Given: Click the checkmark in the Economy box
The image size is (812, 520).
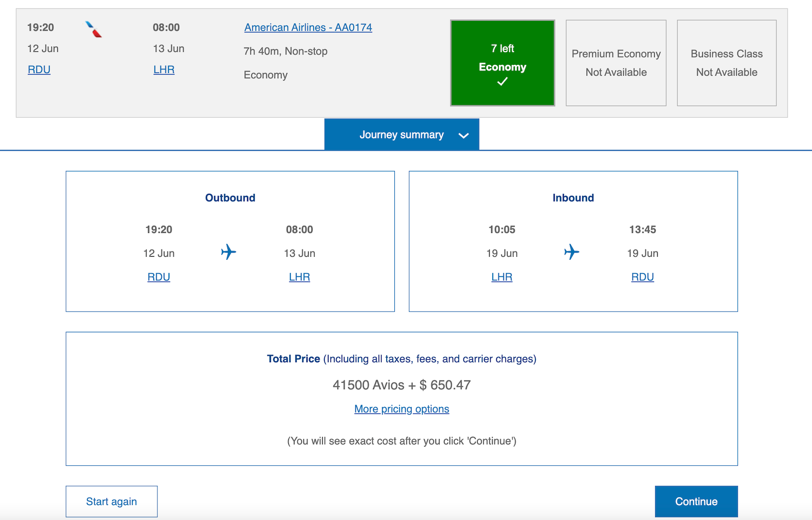Looking at the screenshot, I should (x=502, y=81).
